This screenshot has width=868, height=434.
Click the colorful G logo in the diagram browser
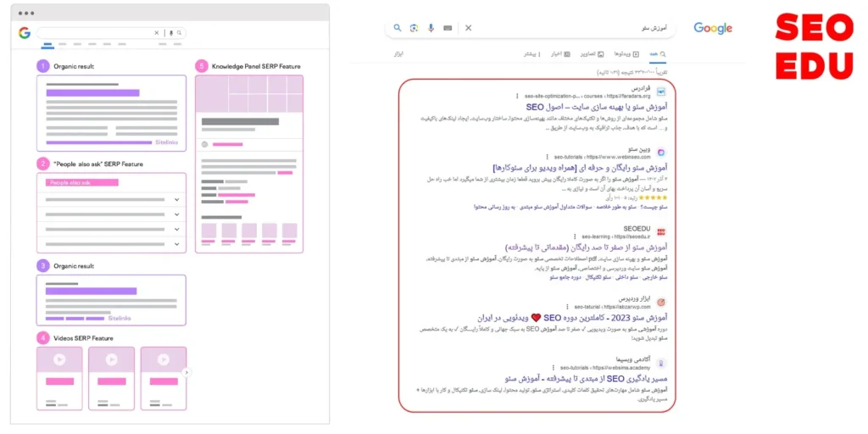[25, 33]
